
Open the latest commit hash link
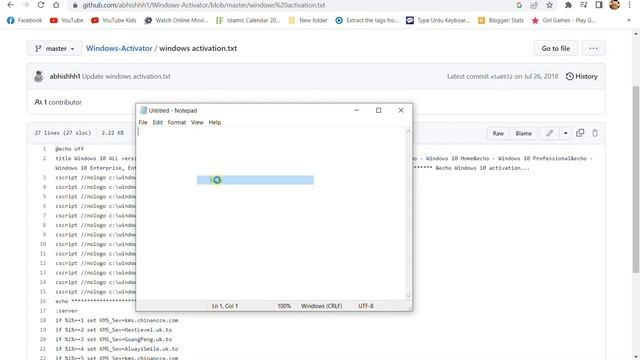click(501, 77)
